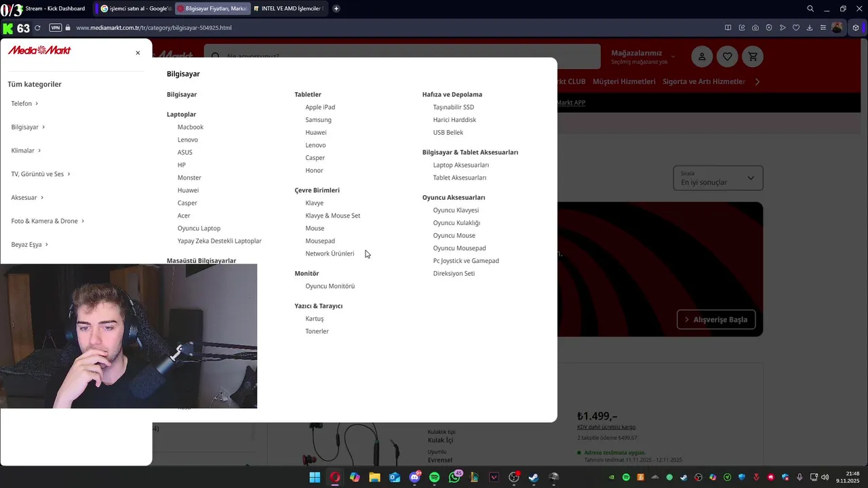Open the Mağazalarımız store selector
The width and height of the screenshot is (868, 488).
643,57
